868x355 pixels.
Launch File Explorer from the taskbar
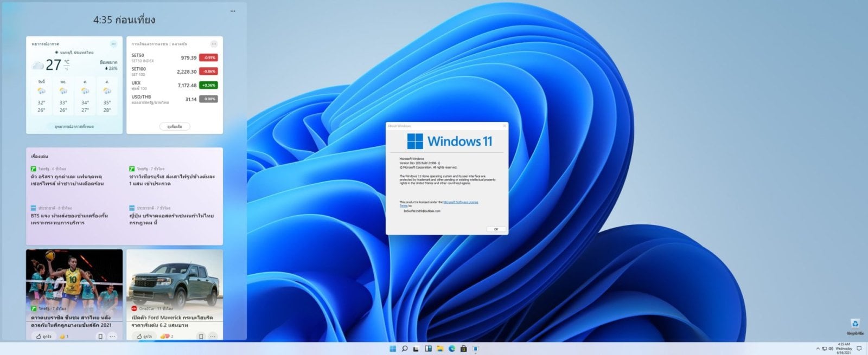click(440, 348)
